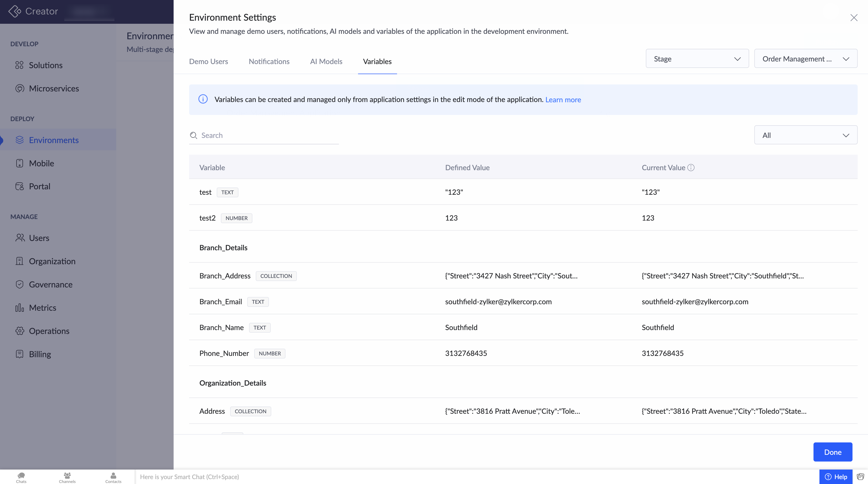Open the All variable filter dropdown
The width and height of the screenshot is (868, 484).
tap(805, 135)
